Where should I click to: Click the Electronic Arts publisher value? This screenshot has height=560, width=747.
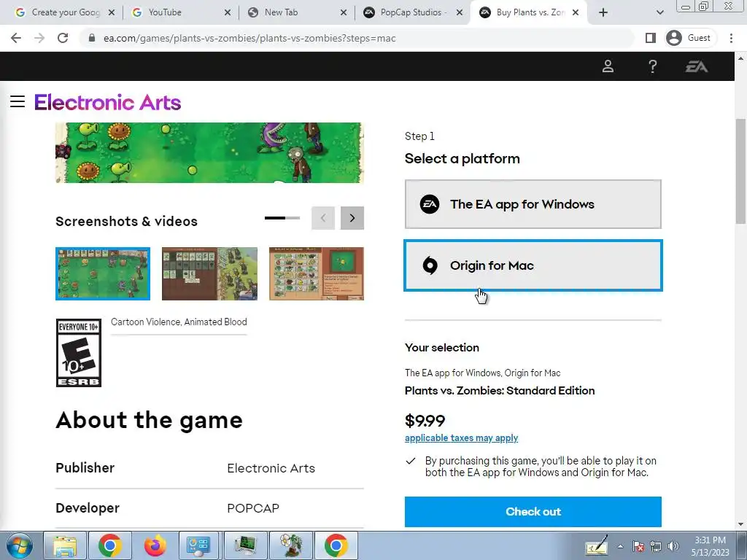pyautogui.click(x=271, y=468)
